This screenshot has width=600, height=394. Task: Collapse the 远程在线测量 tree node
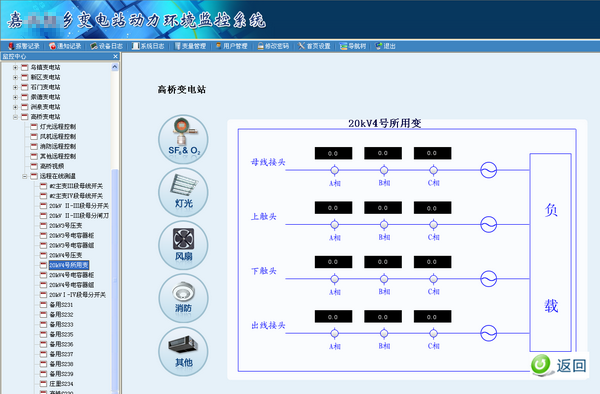tap(25, 176)
